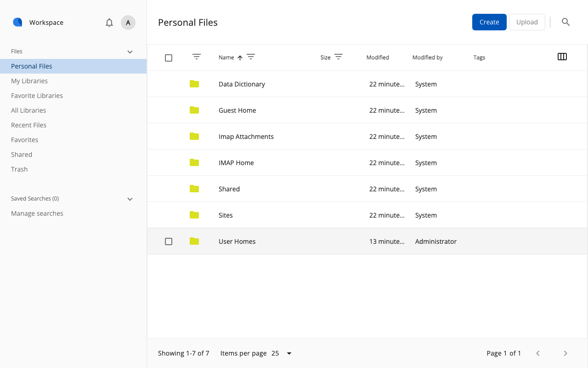Viewport: 588px width, 368px height.
Task: Click the Size column filter icon
Action: tap(339, 57)
